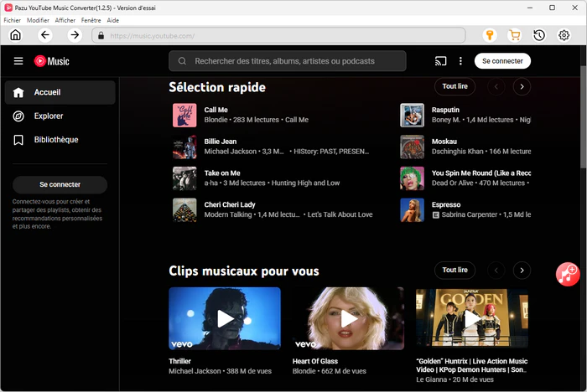Click the Take on Me album cover
587x392 pixels.
click(x=184, y=178)
